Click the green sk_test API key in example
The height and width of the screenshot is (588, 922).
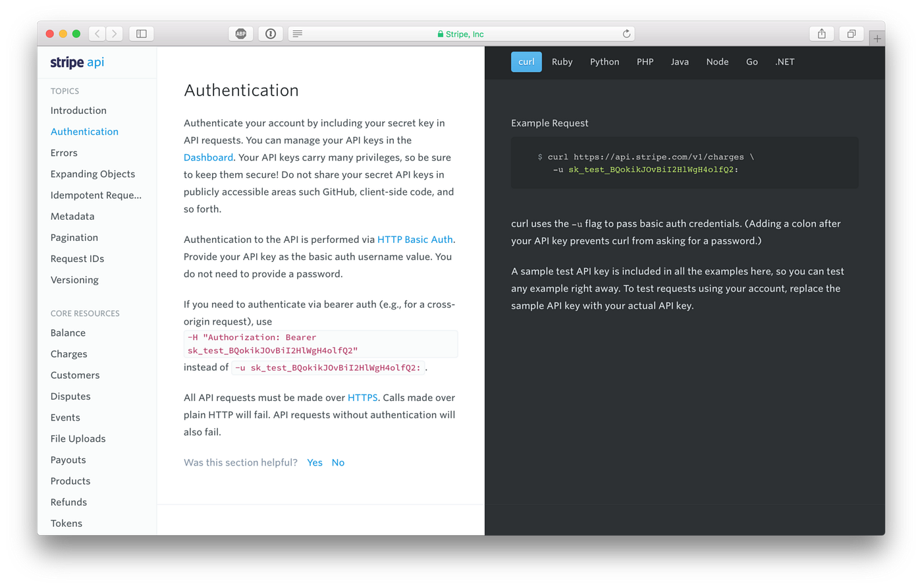(x=653, y=169)
